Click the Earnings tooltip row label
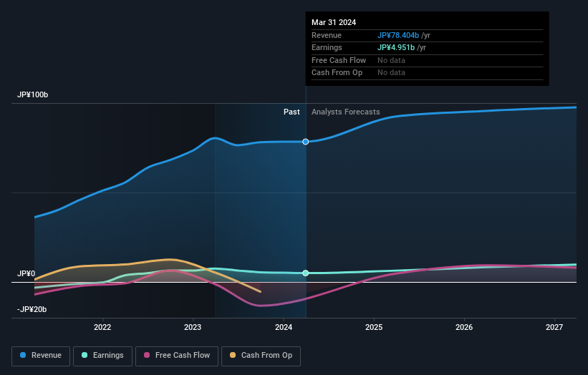The width and height of the screenshot is (588, 375). coord(327,47)
